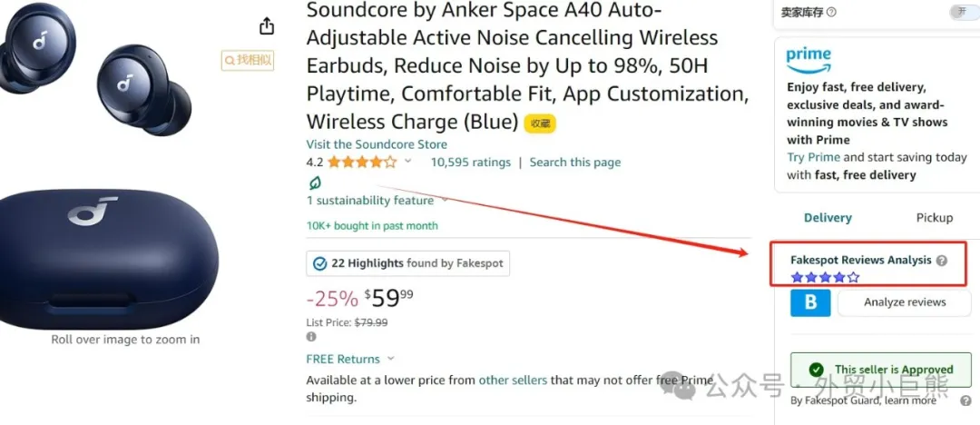
Task: Click the green seller approved checkmark icon
Action: (816, 370)
